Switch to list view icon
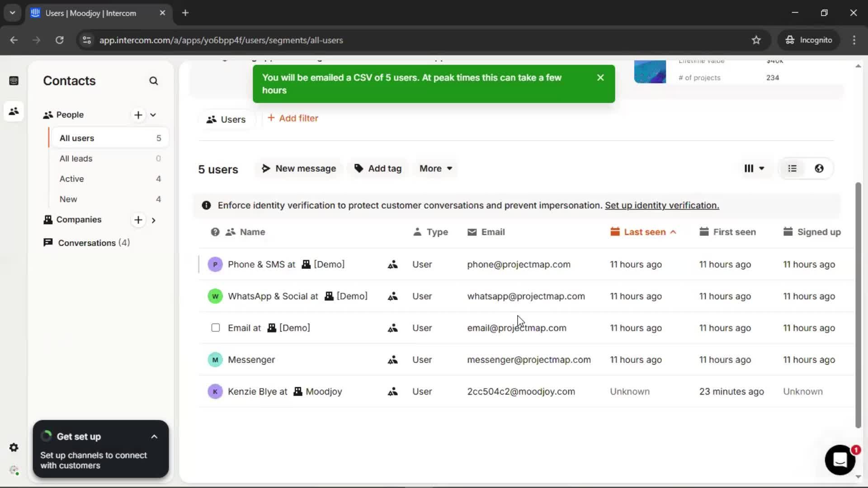The width and height of the screenshot is (868, 488). point(793,169)
